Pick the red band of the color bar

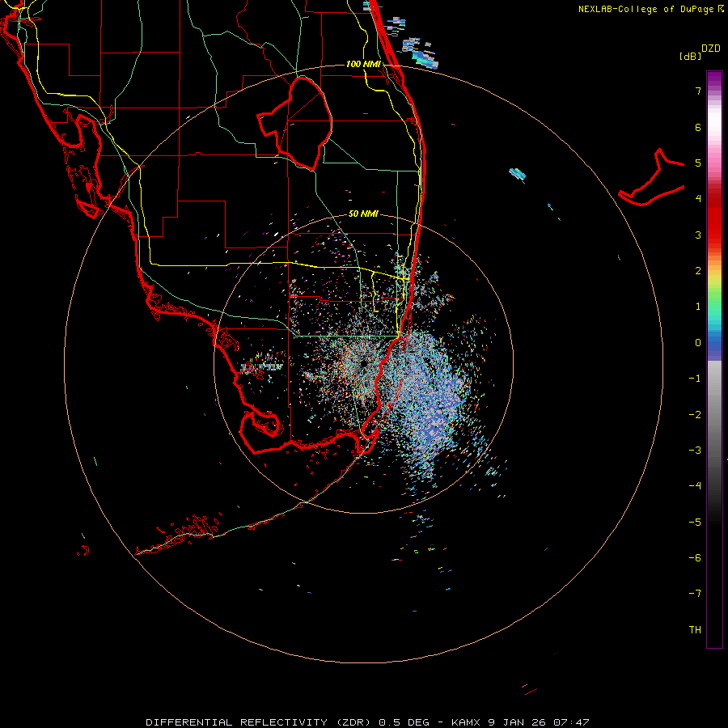[714, 218]
